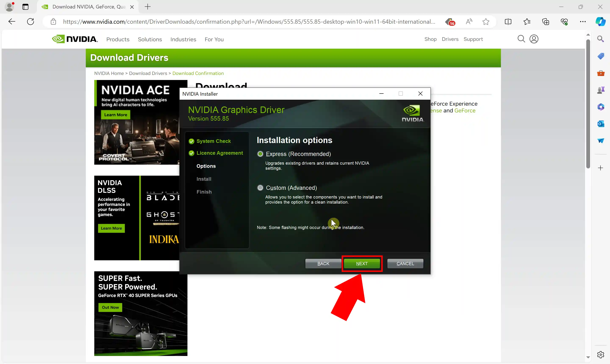
Task: Click System Check step in installer
Action: (x=213, y=141)
